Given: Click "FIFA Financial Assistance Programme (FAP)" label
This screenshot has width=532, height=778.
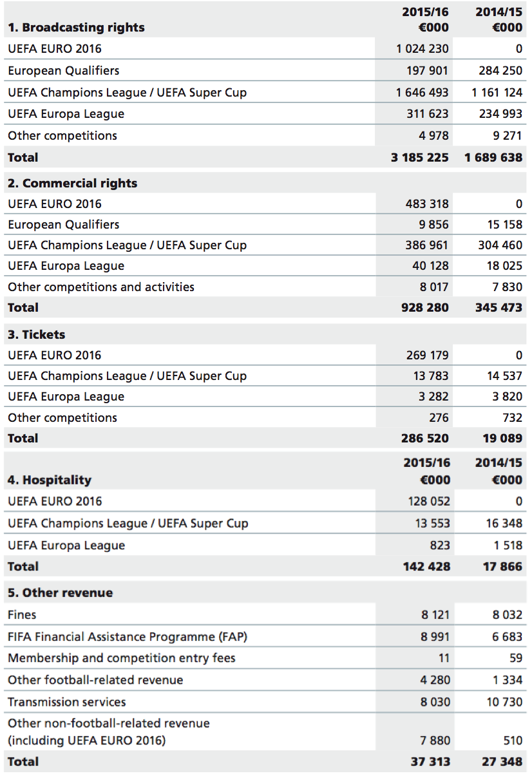Looking at the screenshot, I should pos(128,636).
